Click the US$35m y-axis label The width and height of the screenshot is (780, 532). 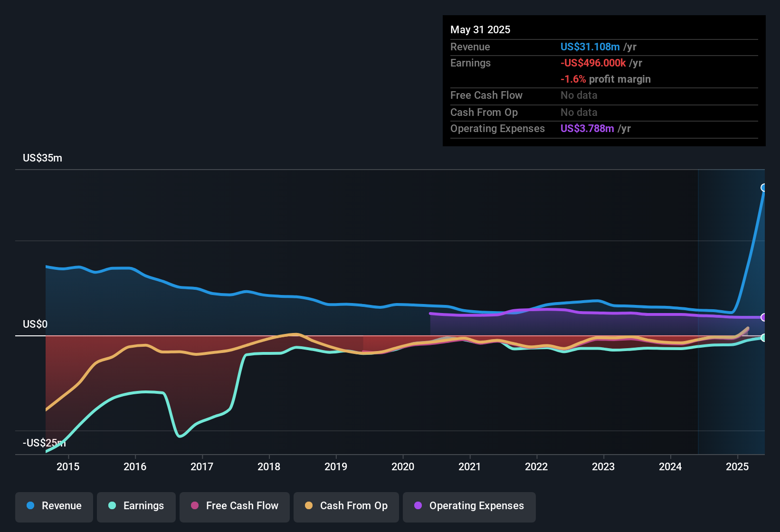coord(42,158)
